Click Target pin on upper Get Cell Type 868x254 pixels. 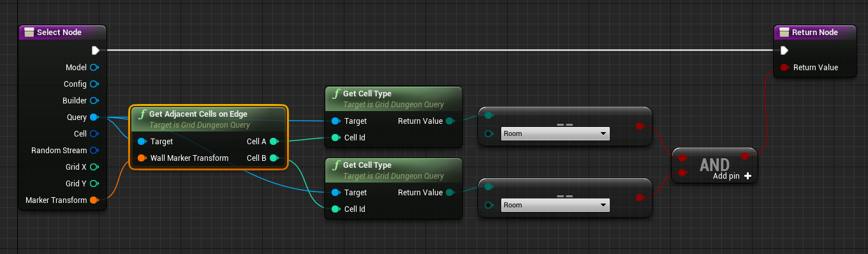point(335,121)
